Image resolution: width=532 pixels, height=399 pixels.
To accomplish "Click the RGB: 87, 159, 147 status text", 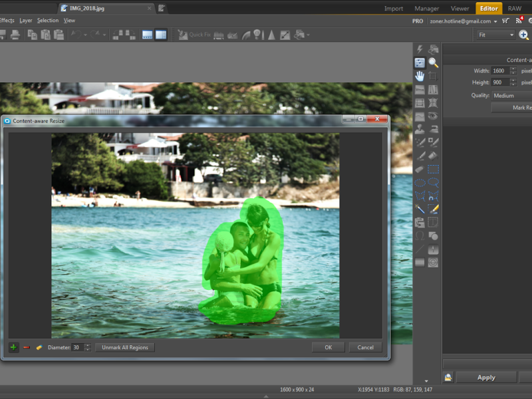I will click(x=412, y=390).
